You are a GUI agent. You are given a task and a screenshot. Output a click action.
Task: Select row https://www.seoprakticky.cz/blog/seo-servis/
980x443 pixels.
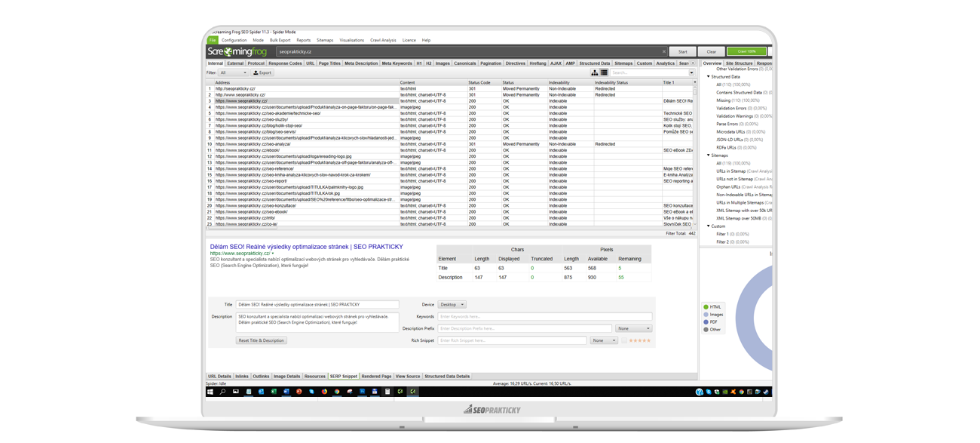coord(450,131)
